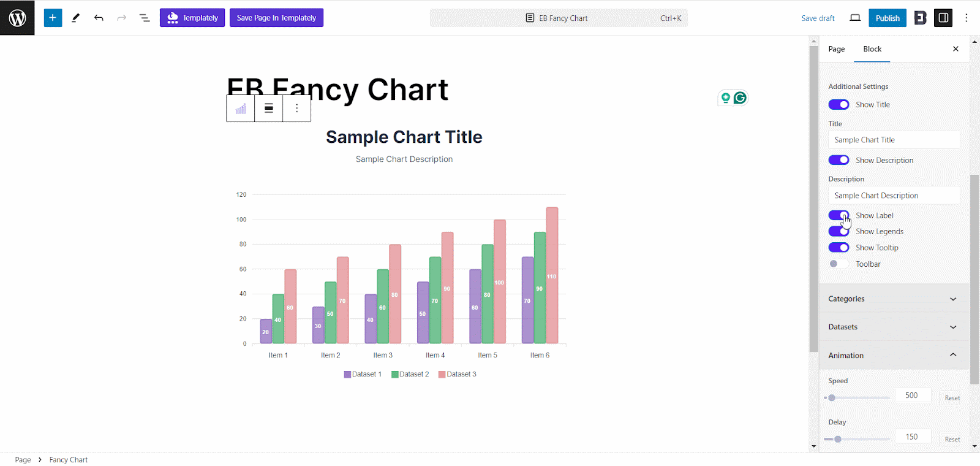Select the Tools pencil icon

tap(75, 18)
